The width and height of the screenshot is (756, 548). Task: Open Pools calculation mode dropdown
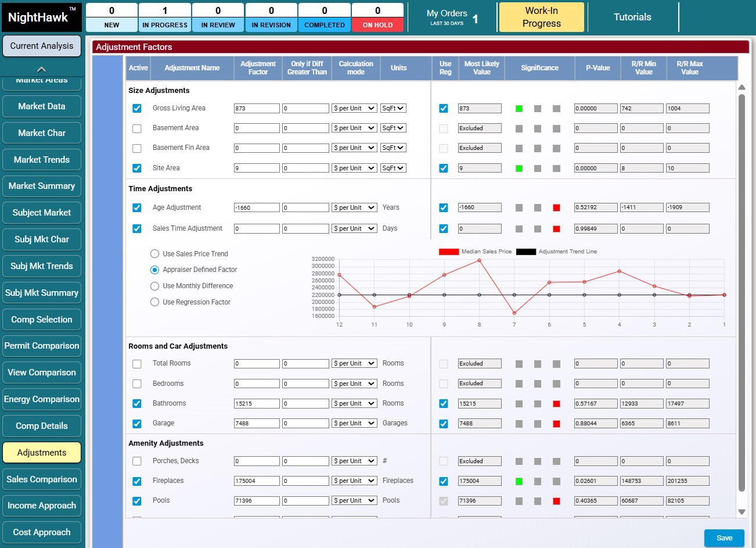(354, 500)
